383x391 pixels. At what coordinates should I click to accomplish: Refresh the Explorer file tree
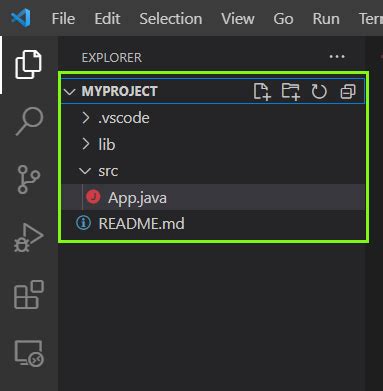pyautogui.click(x=319, y=92)
